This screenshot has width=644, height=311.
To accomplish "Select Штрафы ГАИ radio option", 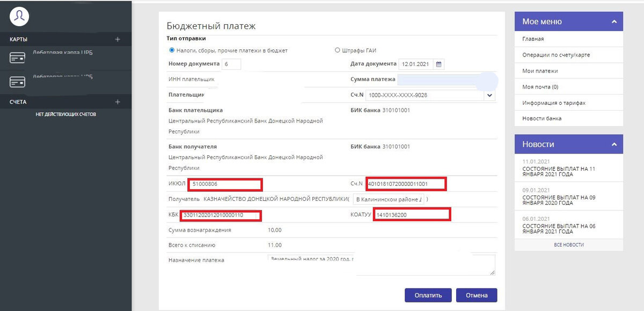I will [338, 50].
